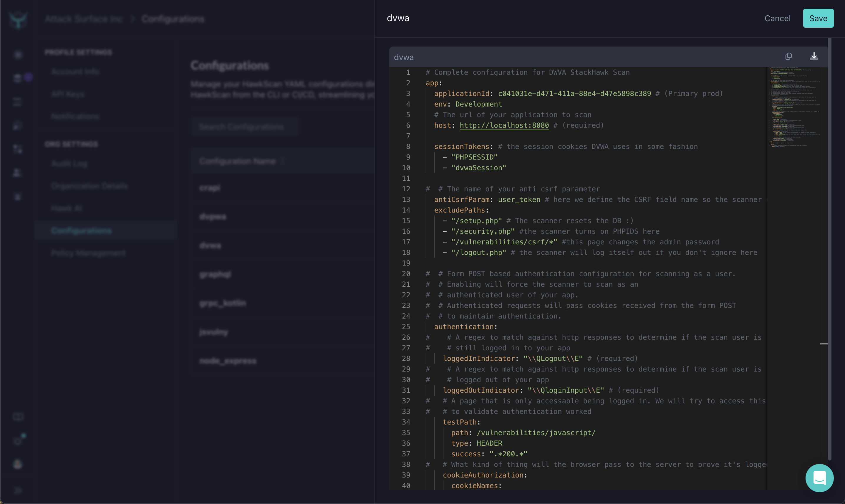
Task: Click the user avatar icon in the left rail
Action: pos(18,464)
